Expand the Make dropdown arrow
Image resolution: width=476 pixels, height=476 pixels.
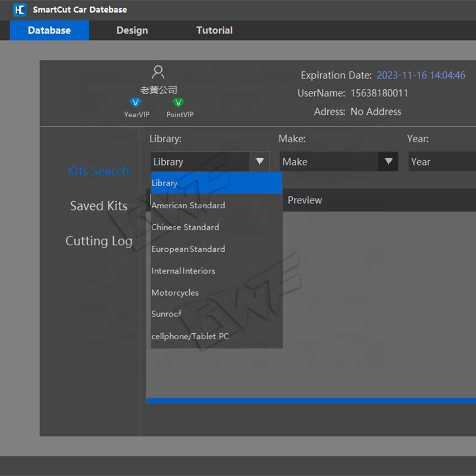point(389,161)
